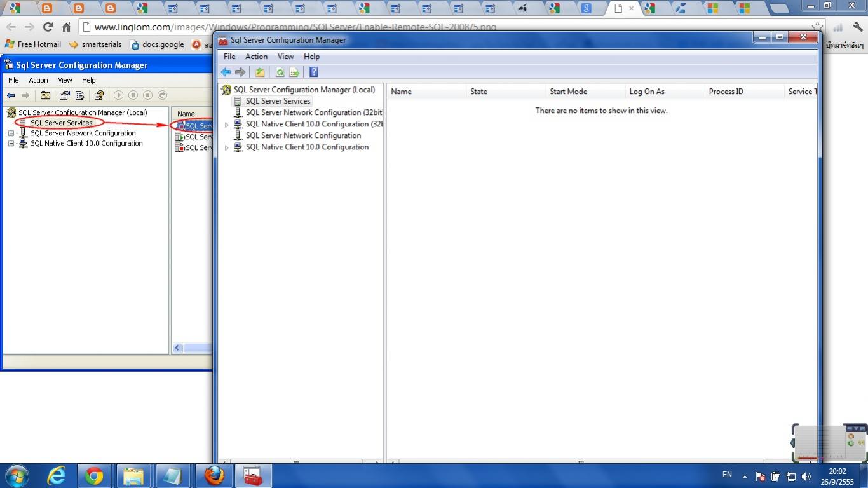Image resolution: width=868 pixels, height=488 pixels.
Task: Click Chrome Home button
Action: click(x=66, y=27)
